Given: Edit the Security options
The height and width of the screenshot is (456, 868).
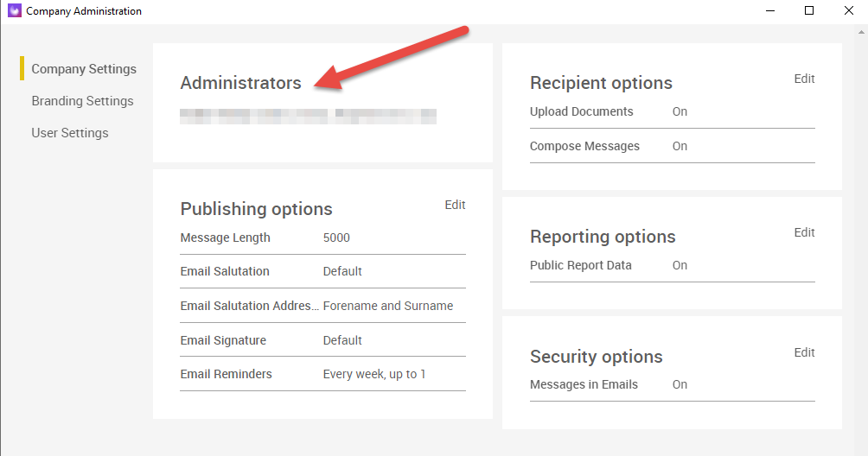Looking at the screenshot, I should [x=804, y=352].
